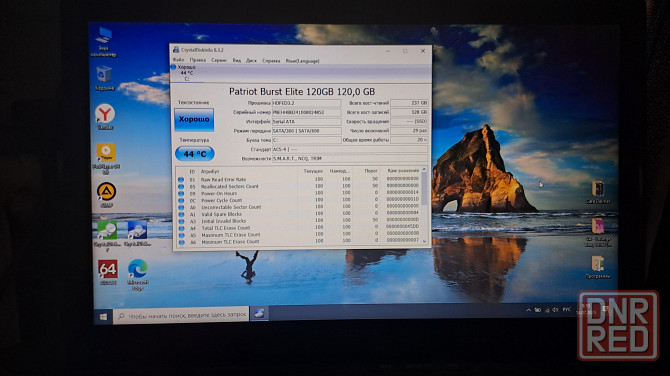Select the Reallocated Sectors Count attribute name
Image resolution: width=670 pixels, height=376 pixels.
[230, 187]
